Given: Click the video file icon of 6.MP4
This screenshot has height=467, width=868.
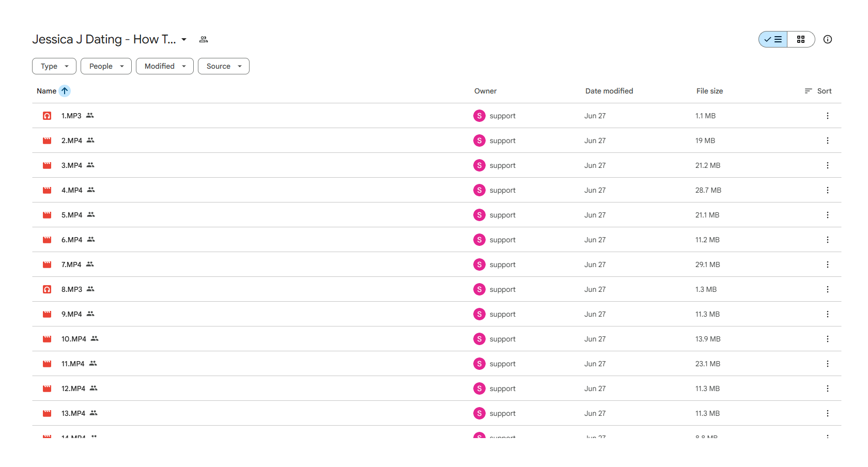Looking at the screenshot, I should click(x=47, y=240).
